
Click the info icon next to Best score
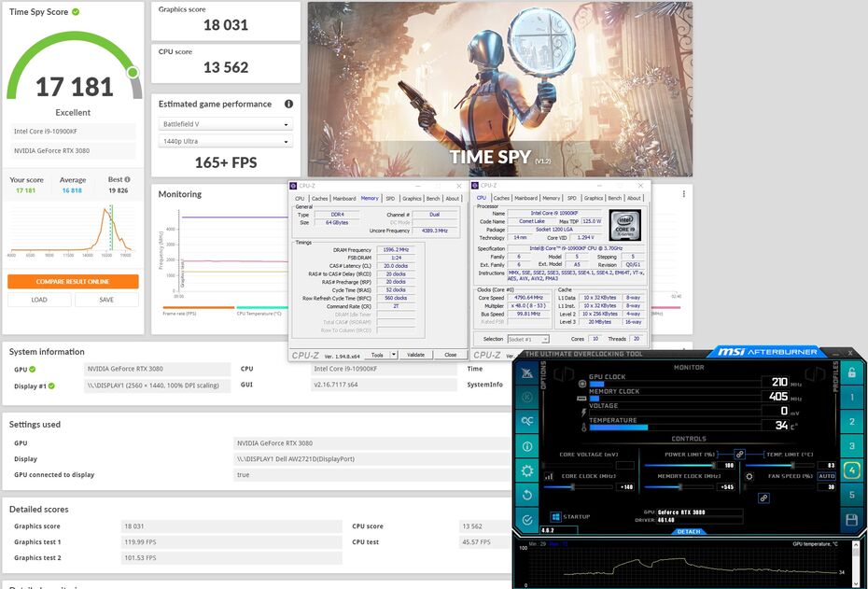pyautogui.click(x=127, y=179)
